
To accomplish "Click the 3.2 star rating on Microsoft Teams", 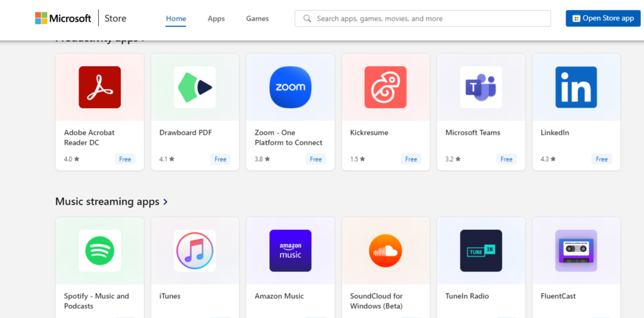I will [453, 159].
